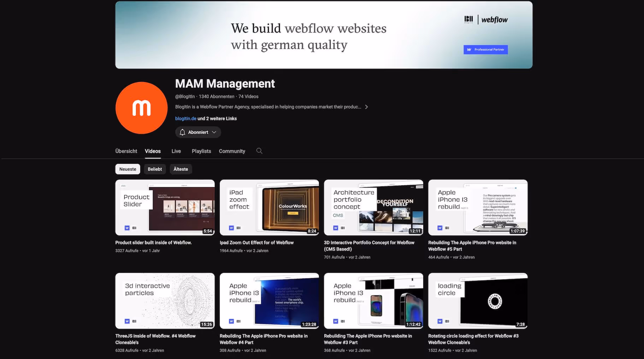Click the 7:28 duration badge
The height and width of the screenshot is (359, 644).
(x=520, y=324)
